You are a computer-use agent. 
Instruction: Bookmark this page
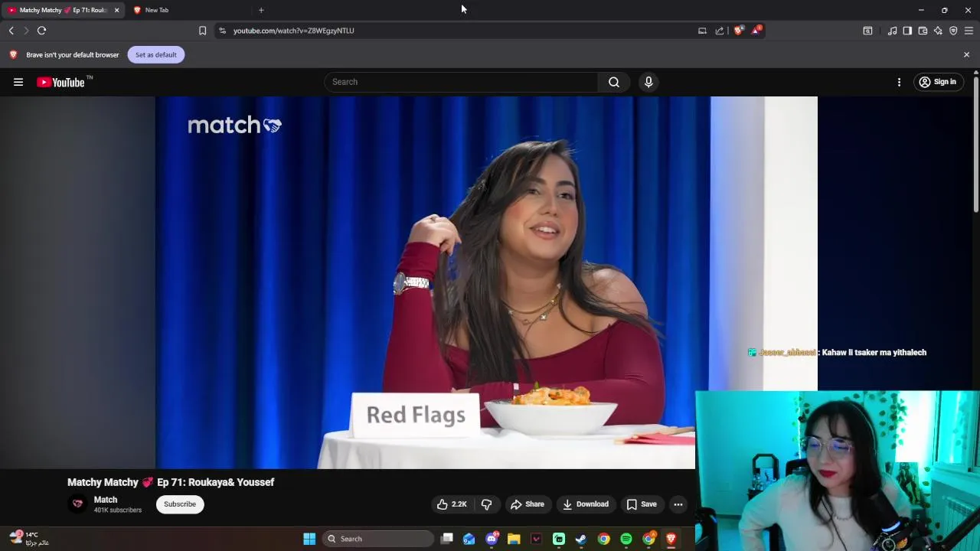[x=202, y=31]
